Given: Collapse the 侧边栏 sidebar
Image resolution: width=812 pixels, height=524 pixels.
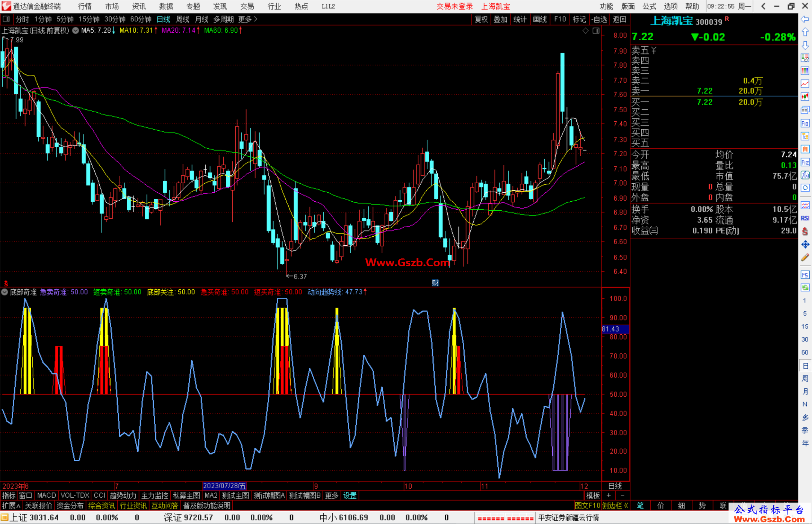Looking at the screenshot, I should point(615,506).
